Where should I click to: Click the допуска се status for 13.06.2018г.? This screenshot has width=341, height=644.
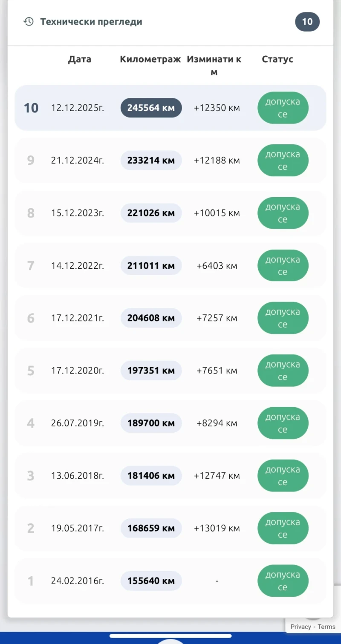283,476
